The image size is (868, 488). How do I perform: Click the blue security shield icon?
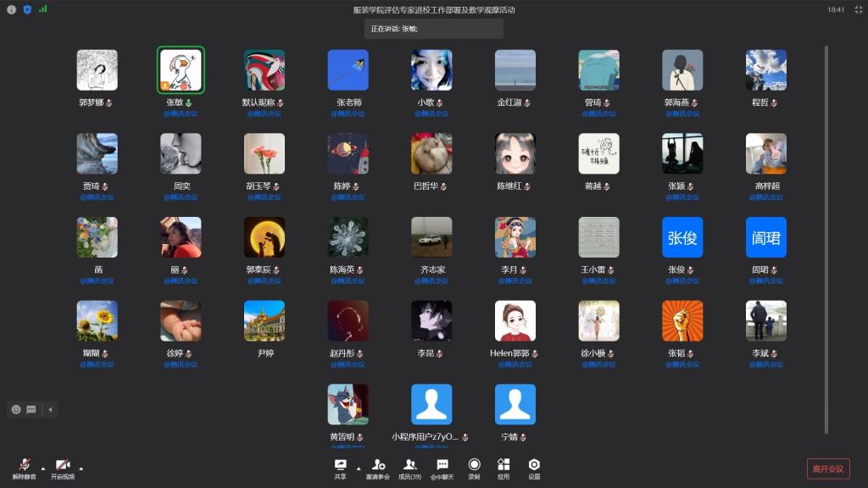tap(26, 9)
